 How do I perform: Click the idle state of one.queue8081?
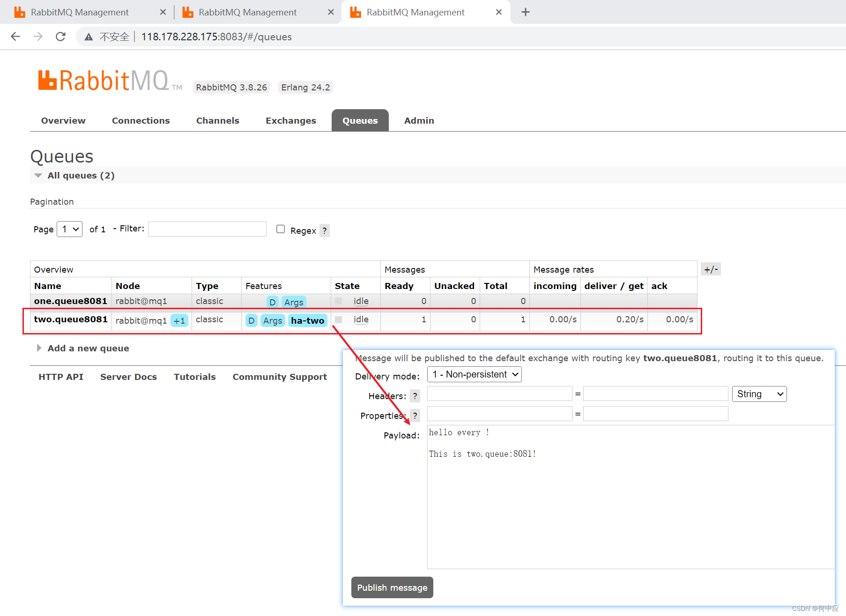(x=361, y=301)
